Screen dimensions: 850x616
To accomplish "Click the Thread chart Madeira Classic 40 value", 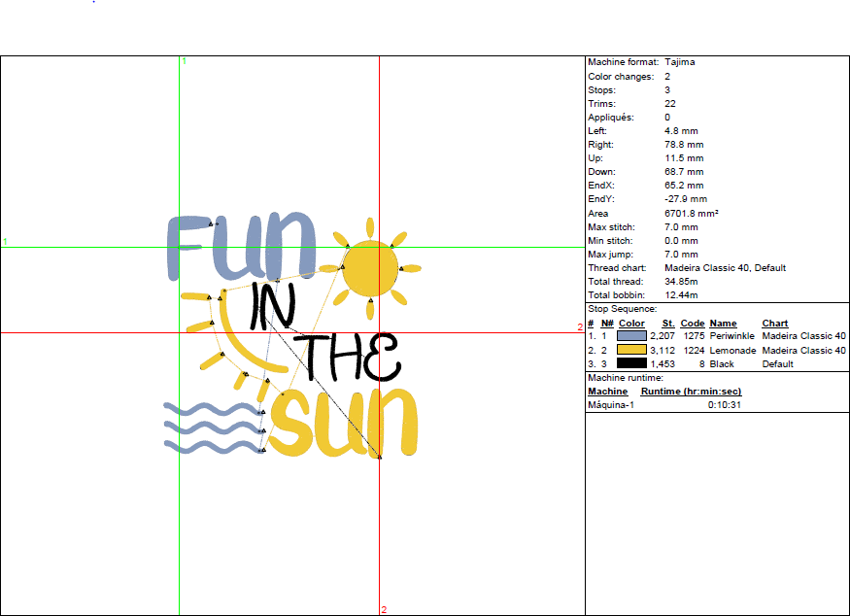I will pos(725,267).
